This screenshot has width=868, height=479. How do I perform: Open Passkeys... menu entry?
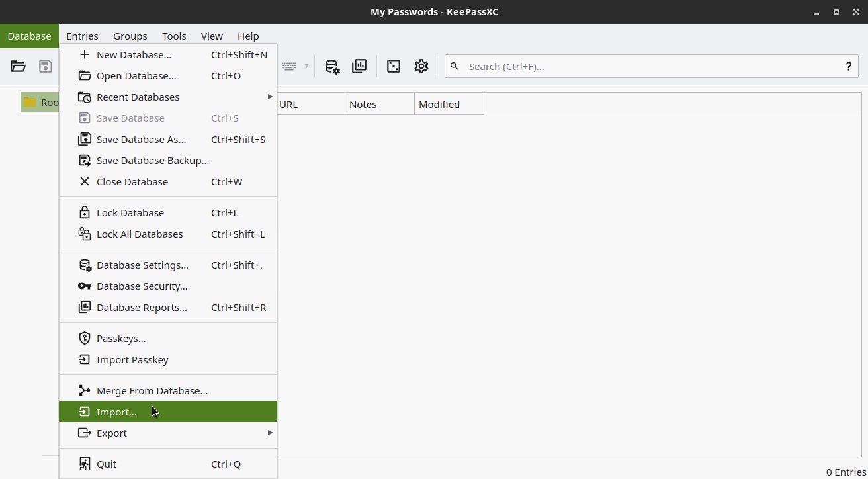pos(168,339)
